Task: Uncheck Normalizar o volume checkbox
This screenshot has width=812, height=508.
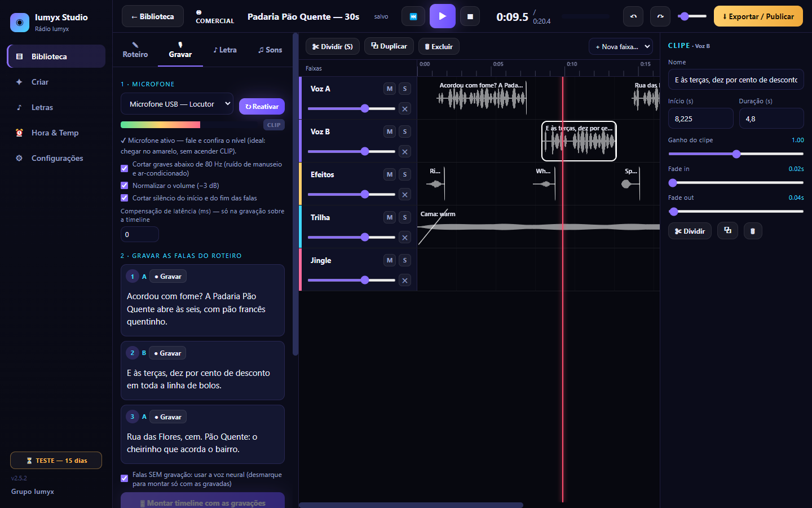Action: pos(125,185)
